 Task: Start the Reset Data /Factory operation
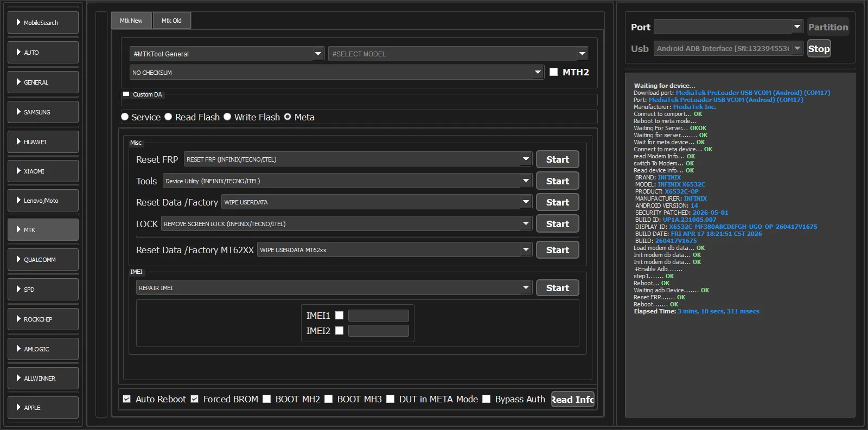pyautogui.click(x=558, y=202)
